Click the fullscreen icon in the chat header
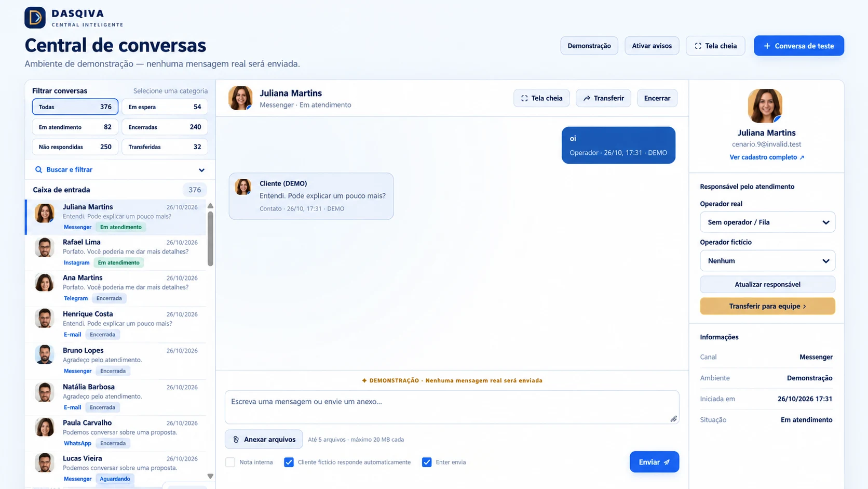This screenshot has height=489, width=868. pos(524,98)
